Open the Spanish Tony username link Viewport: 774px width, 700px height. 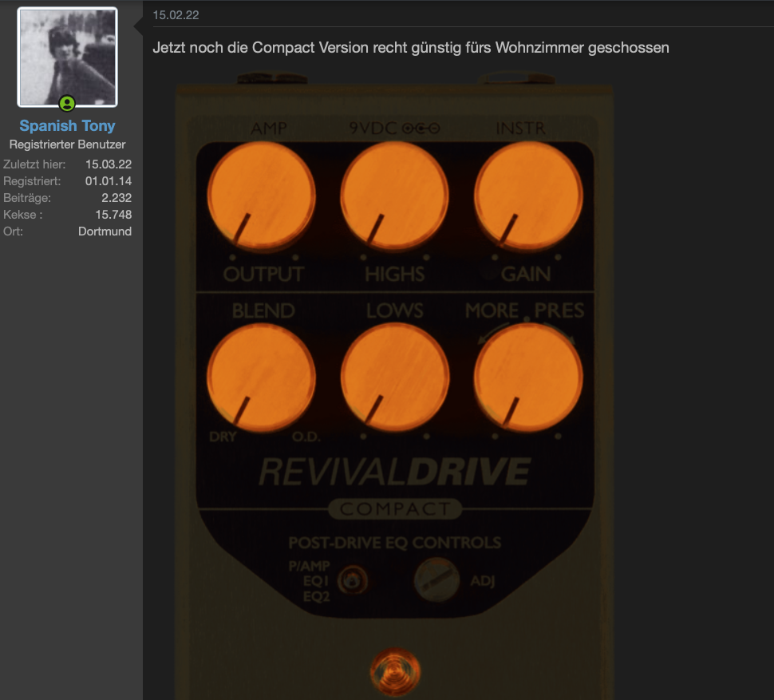(67, 126)
